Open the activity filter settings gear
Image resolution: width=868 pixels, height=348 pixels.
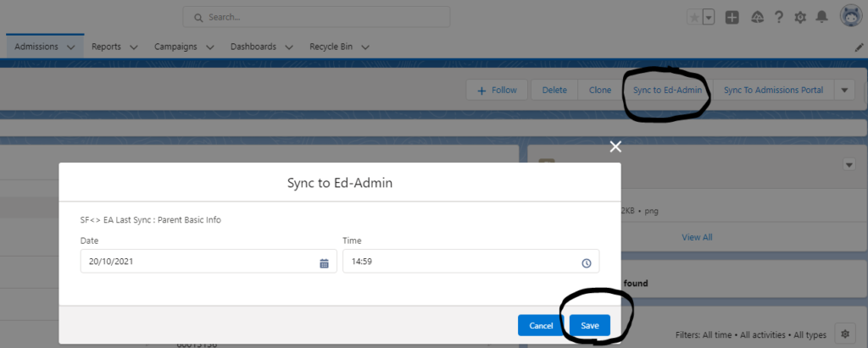tap(845, 334)
